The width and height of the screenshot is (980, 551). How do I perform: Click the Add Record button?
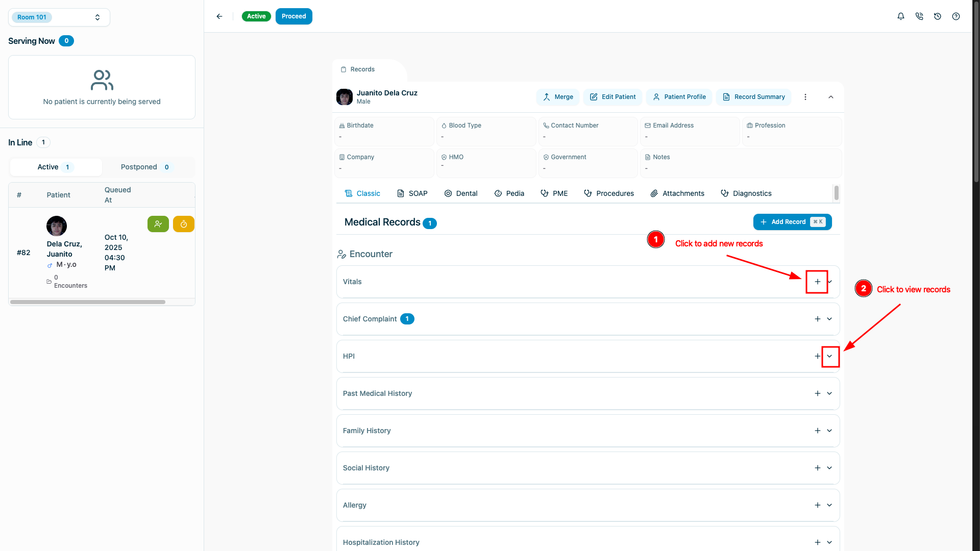tap(792, 222)
